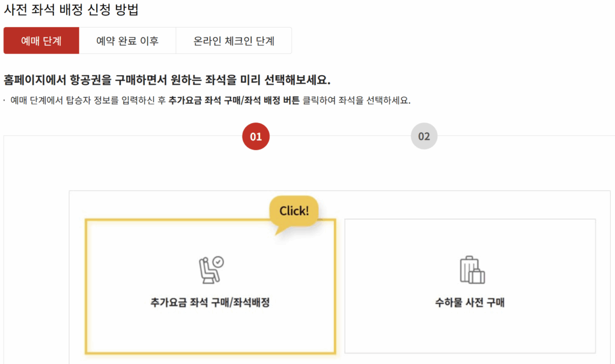The height and width of the screenshot is (364, 615).
Task: Jump to step 02 gray circle
Action: (x=424, y=136)
